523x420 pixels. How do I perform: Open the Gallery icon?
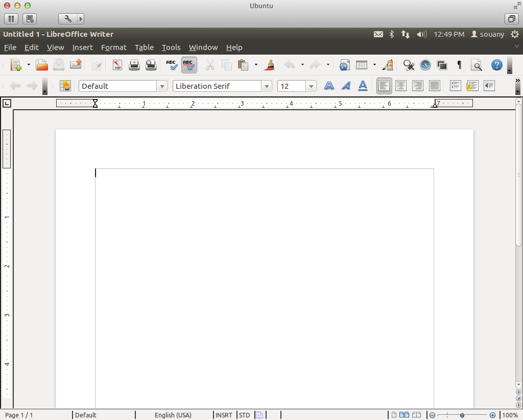[x=442, y=65]
